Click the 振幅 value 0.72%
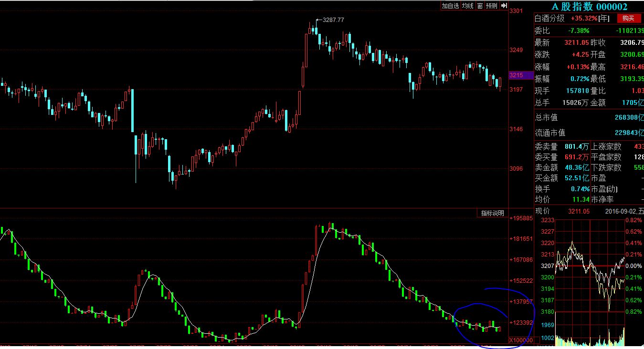The height and width of the screenshot is (349, 644). [x=580, y=79]
